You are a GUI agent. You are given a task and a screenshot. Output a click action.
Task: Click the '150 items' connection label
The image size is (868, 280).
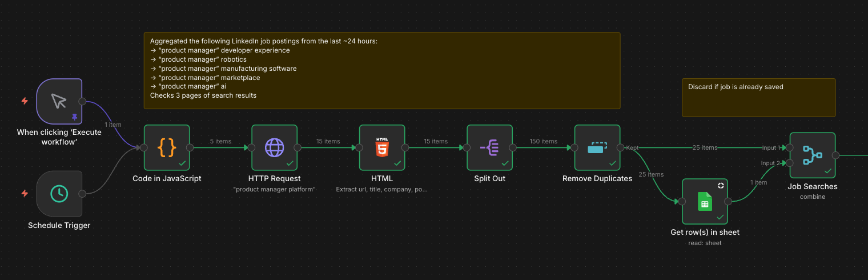(543, 141)
